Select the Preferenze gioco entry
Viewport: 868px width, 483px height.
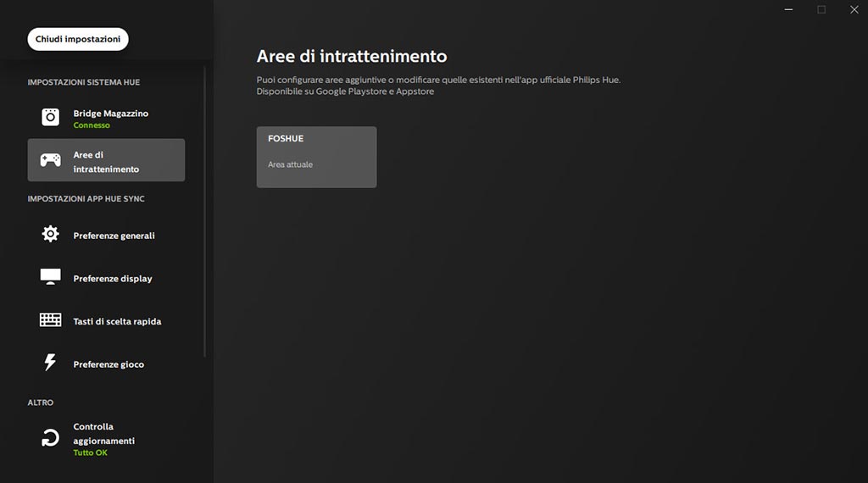tap(106, 364)
